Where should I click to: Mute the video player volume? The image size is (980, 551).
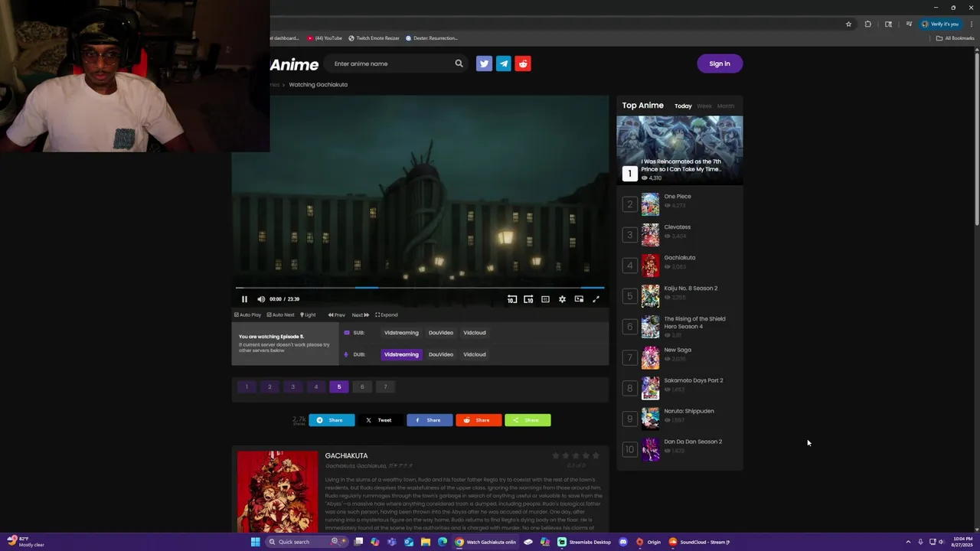click(261, 299)
